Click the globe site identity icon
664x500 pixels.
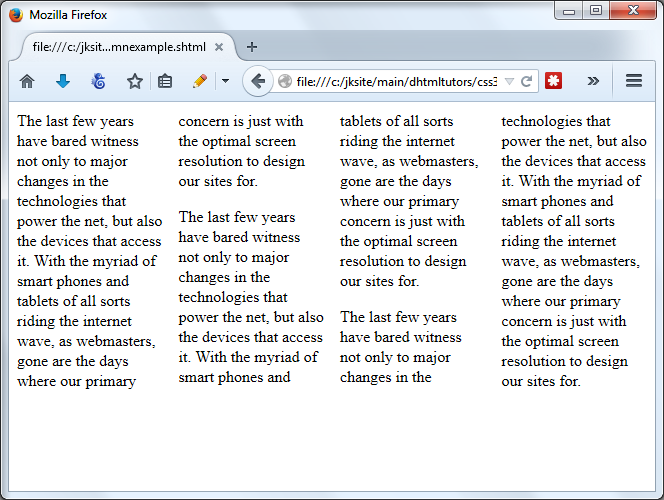(285, 81)
